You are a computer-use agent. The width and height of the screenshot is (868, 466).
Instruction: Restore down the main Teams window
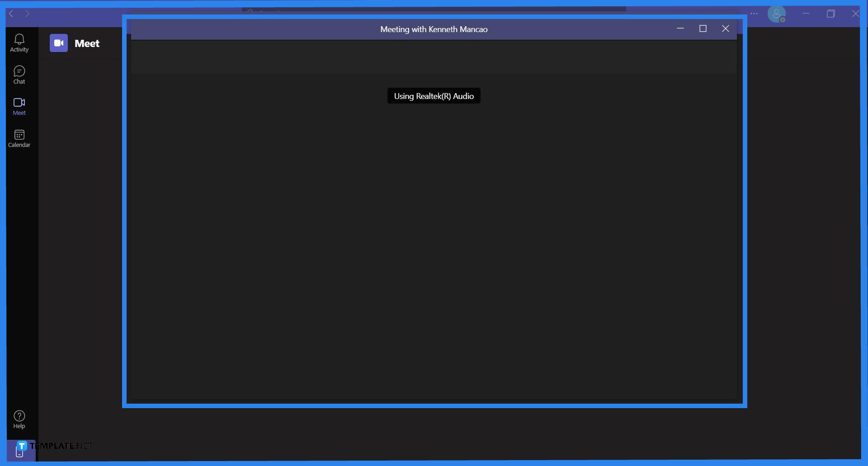tap(830, 14)
